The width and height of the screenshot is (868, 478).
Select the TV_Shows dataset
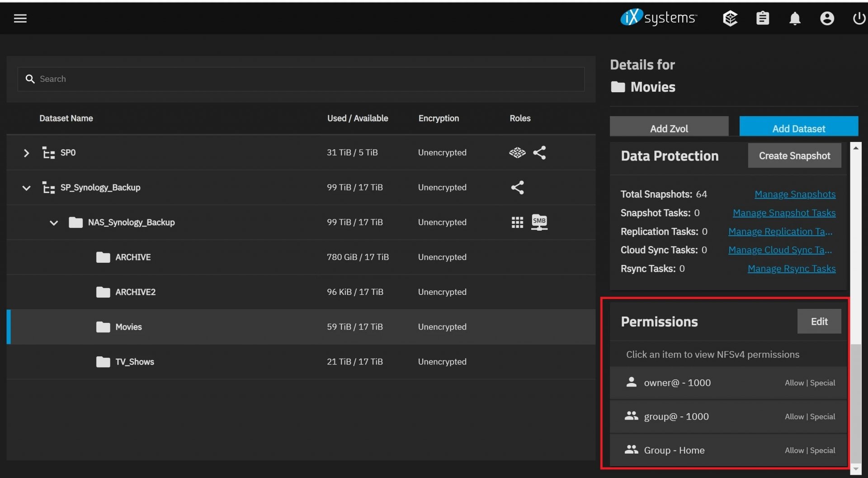coord(134,362)
